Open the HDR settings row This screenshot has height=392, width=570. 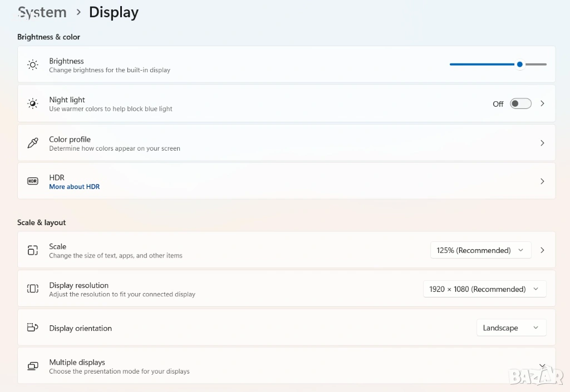(542, 181)
